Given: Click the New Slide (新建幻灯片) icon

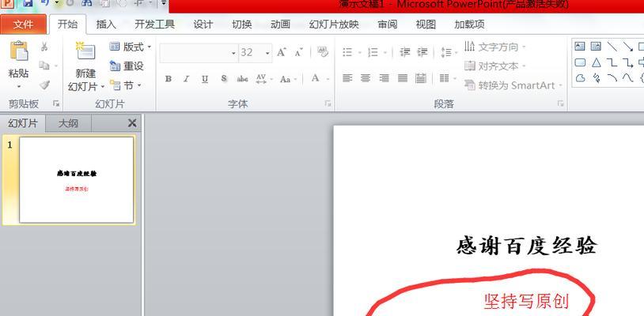Looking at the screenshot, I should pyautogui.click(x=85, y=51).
